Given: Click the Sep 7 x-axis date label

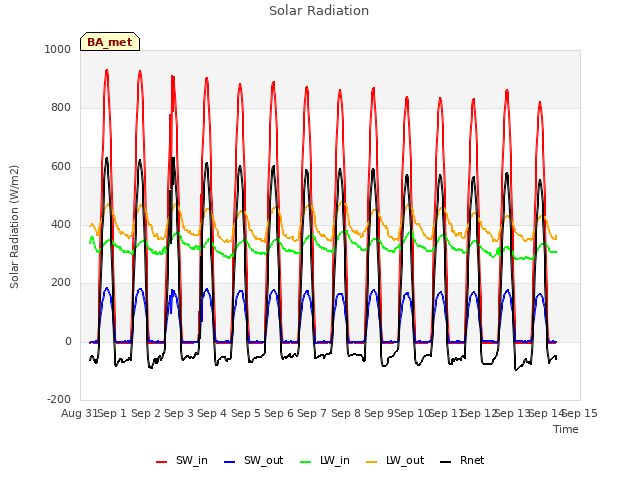Looking at the screenshot, I should (312, 413).
